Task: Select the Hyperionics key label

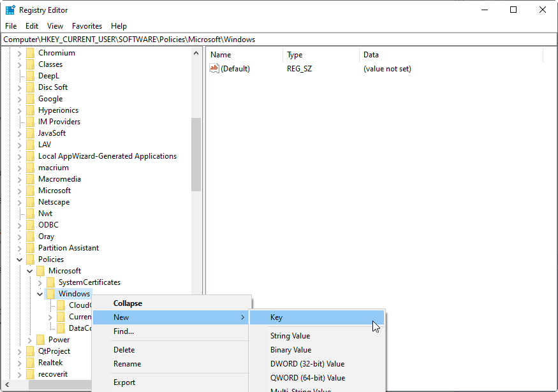Action: [x=59, y=110]
